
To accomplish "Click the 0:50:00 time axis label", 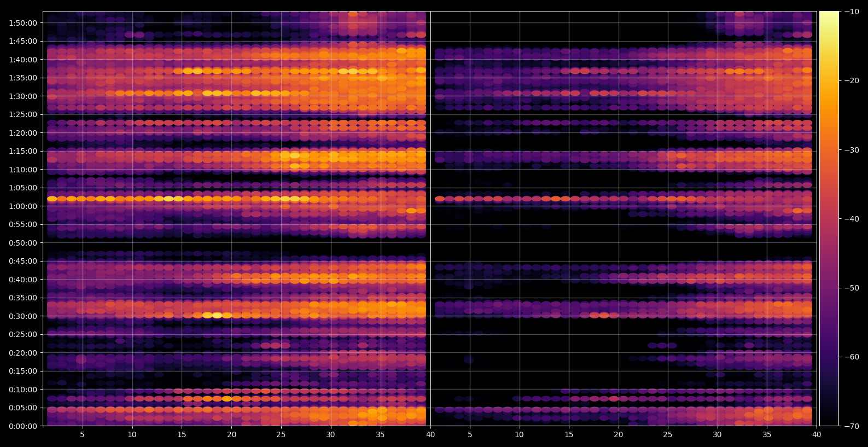I will 23,243.
